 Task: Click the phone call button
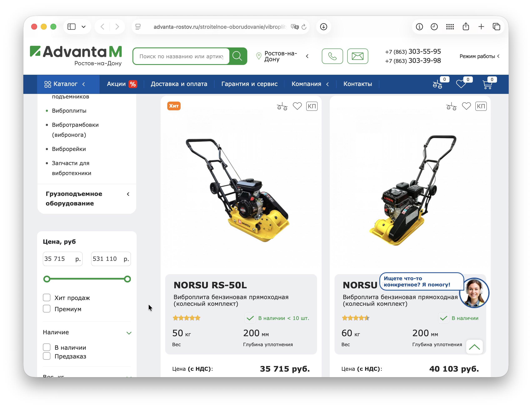(332, 56)
